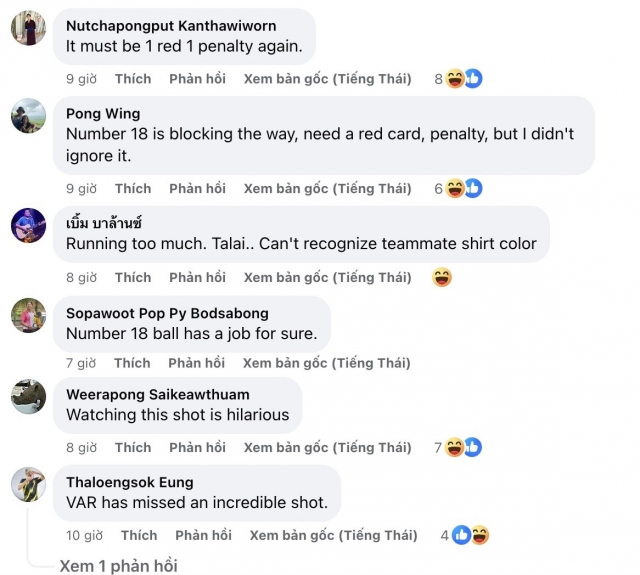This screenshot has height=575, width=640.
Task: Reply to Pong Wing with Phản hồi
Action: pyautogui.click(x=198, y=189)
